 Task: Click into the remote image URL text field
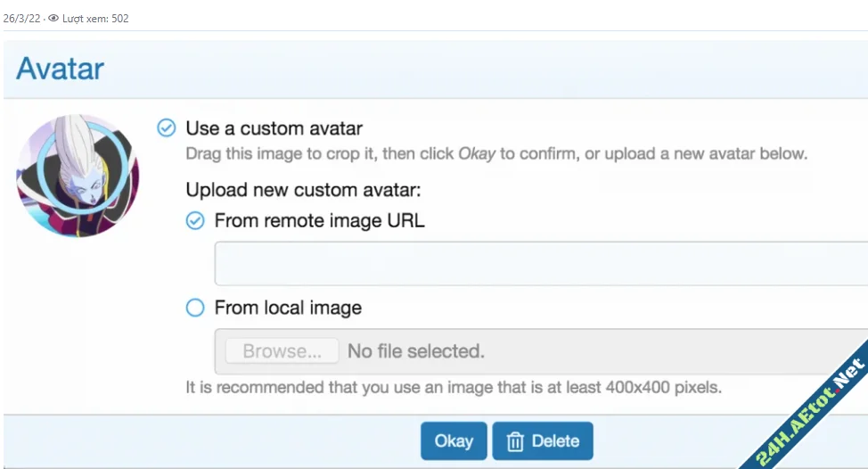[539, 263]
